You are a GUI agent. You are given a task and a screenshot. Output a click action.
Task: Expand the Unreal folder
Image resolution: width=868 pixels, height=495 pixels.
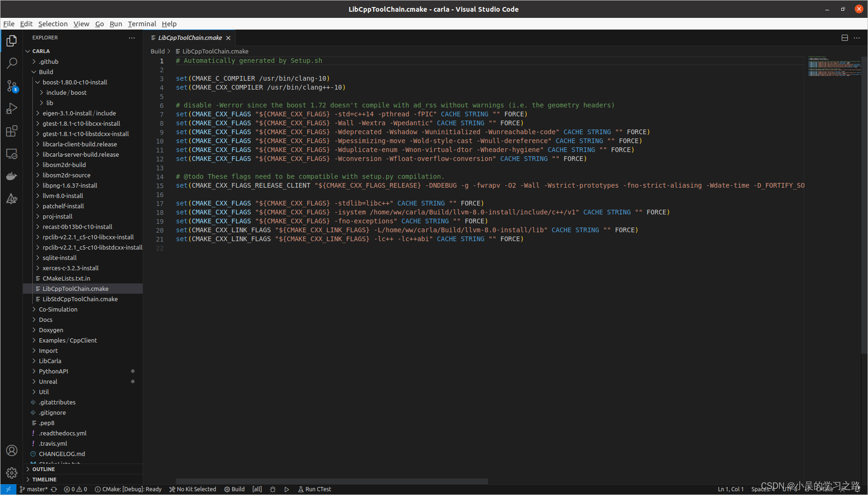[x=83, y=381]
